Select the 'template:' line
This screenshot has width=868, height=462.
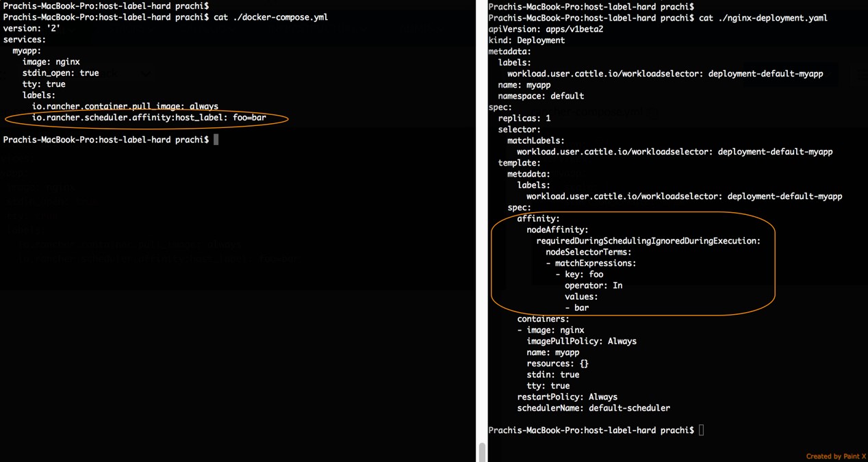pos(519,163)
